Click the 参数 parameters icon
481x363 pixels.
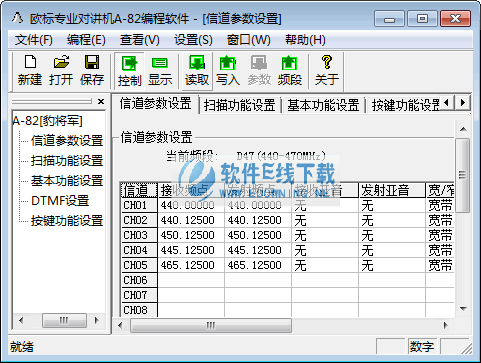259,71
